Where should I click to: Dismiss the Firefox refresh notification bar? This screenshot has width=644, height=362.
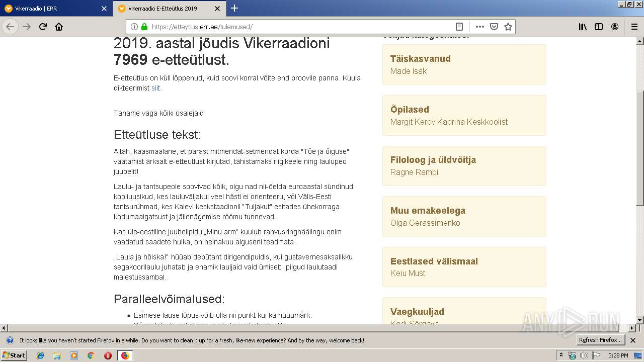coord(633,340)
